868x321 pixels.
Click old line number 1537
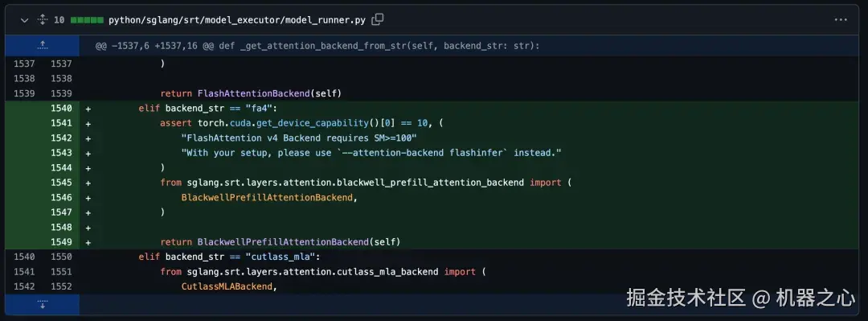(x=23, y=64)
